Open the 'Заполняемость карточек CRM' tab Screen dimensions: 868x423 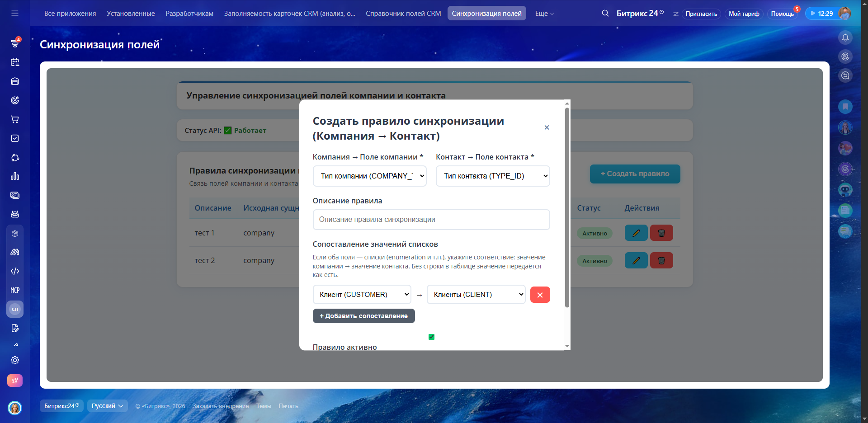pos(290,14)
